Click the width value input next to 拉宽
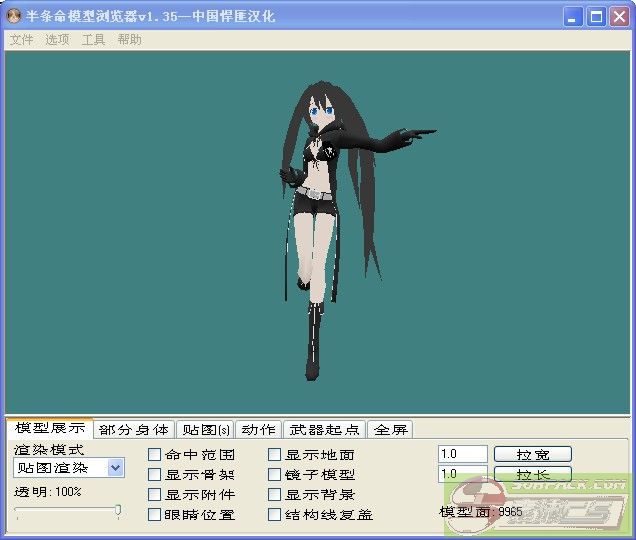The image size is (636, 540). 462,454
